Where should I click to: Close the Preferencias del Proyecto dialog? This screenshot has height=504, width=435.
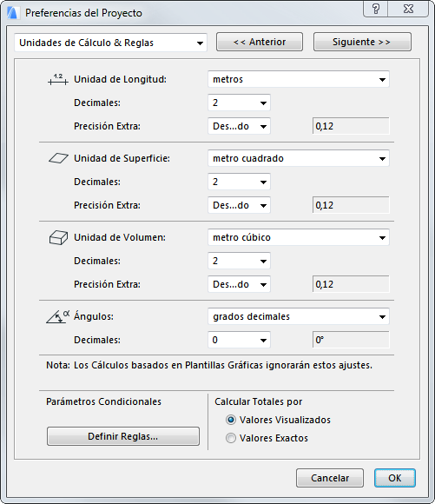coord(408,9)
